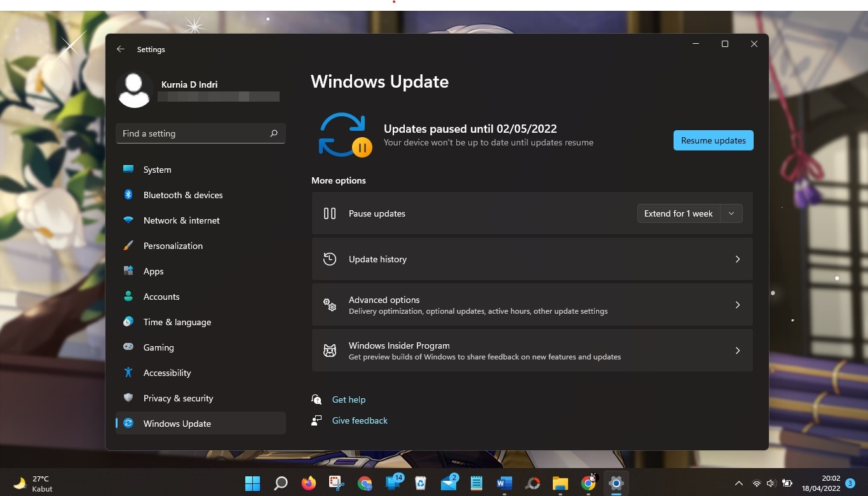Expand Windows Insider Program chevron
868x496 pixels.
738,351
